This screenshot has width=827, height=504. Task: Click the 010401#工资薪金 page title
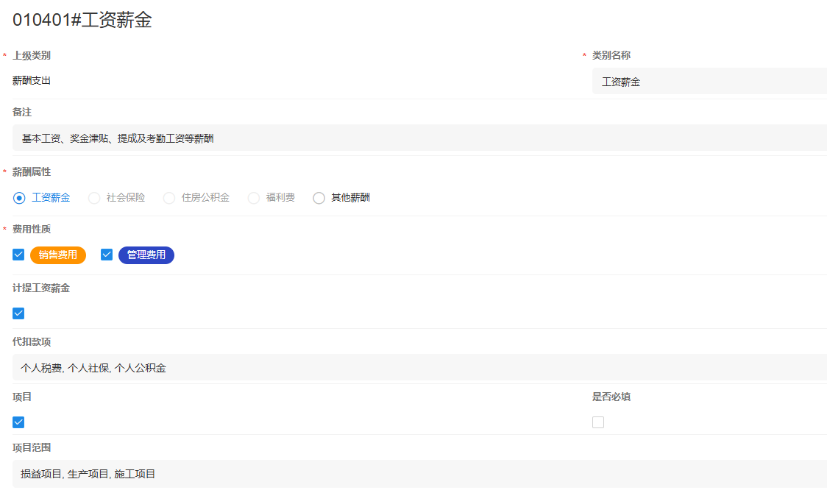point(82,20)
